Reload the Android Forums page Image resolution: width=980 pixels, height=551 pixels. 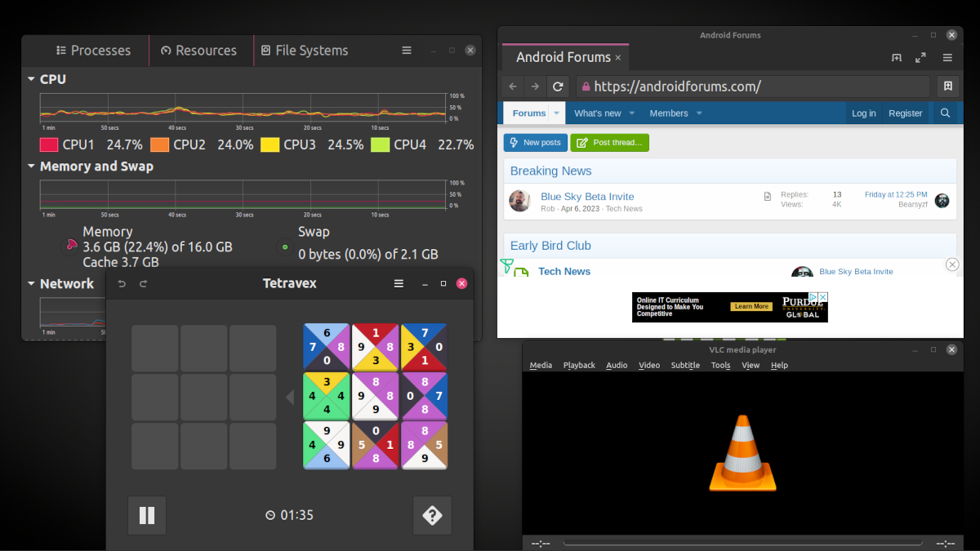pyautogui.click(x=558, y=87)
